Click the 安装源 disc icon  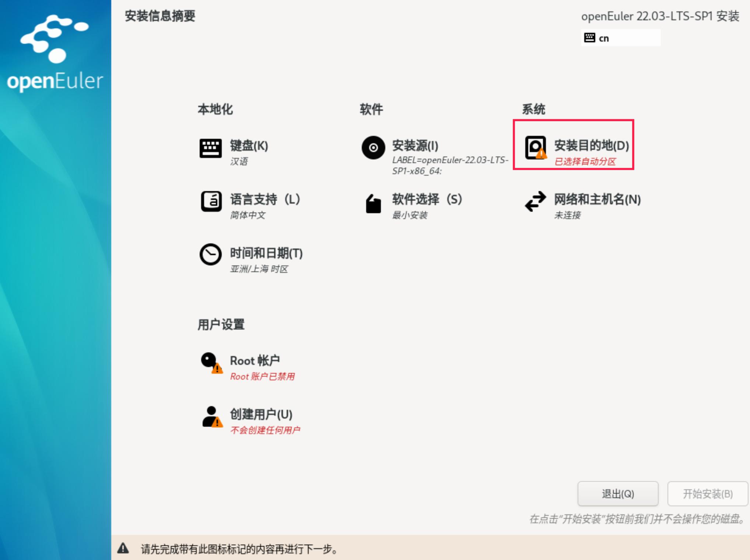click(373, 148)
